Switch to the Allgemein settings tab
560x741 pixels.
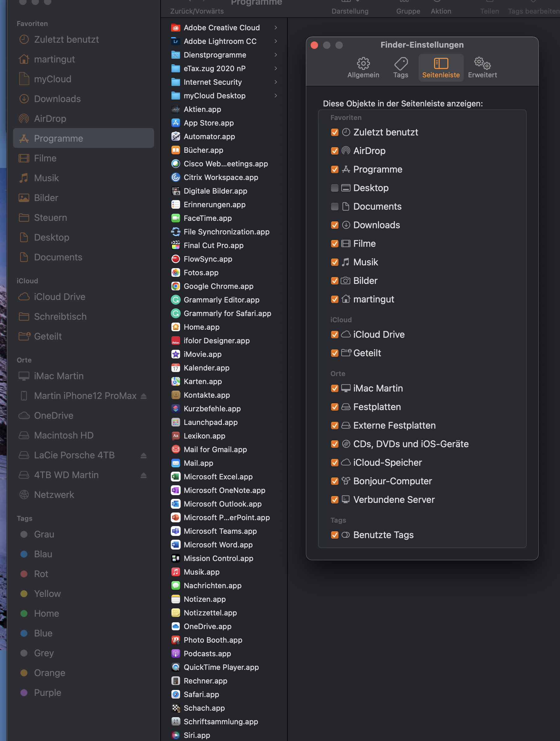[x=363, y=68]
